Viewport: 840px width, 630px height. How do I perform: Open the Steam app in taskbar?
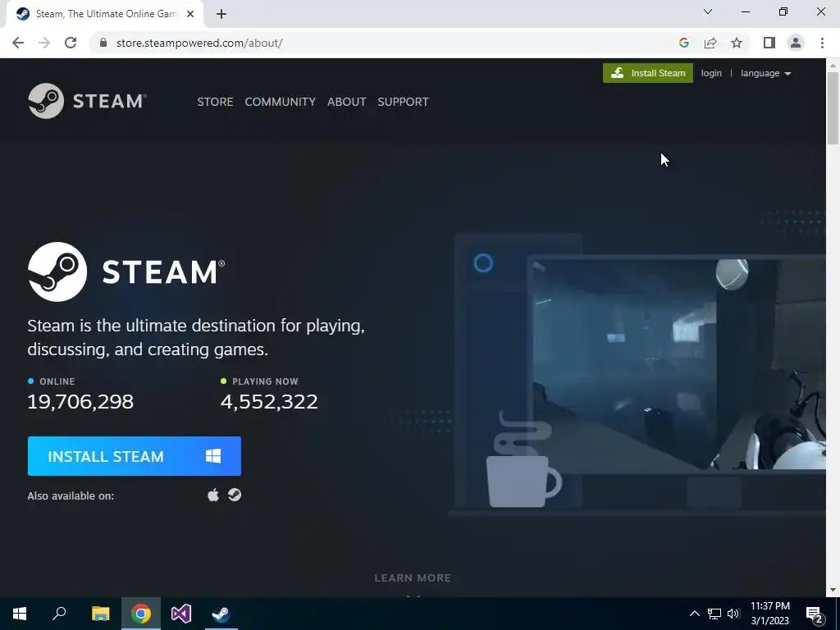[x=221, y=614]
